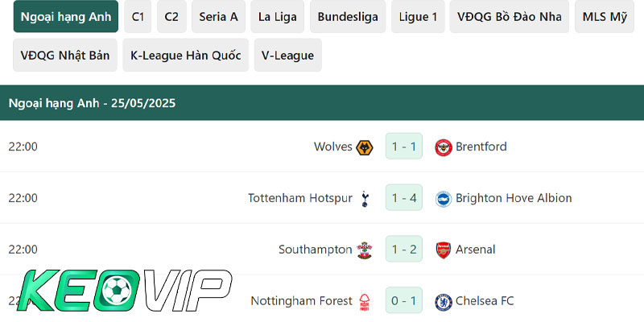
Task: Select the Seria A tab
Action: [x=218, y=16]
